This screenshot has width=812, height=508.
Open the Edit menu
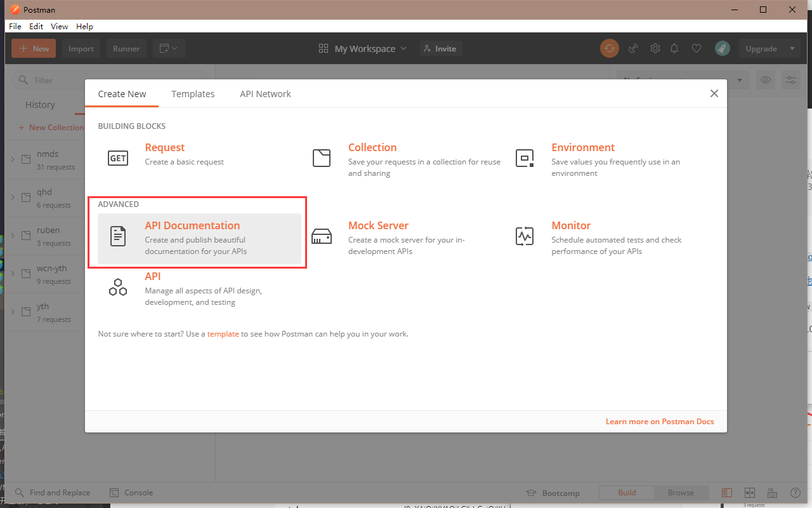click(36, 27)
